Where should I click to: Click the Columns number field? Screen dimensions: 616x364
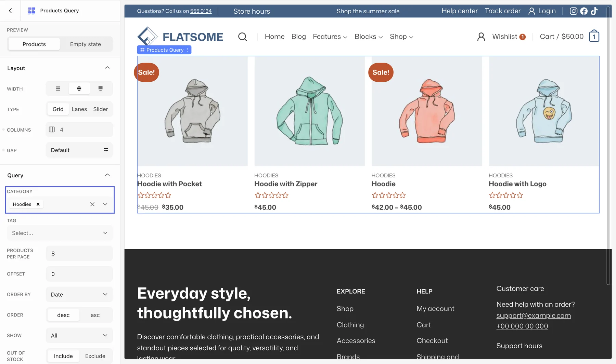[x=79, y=130]
